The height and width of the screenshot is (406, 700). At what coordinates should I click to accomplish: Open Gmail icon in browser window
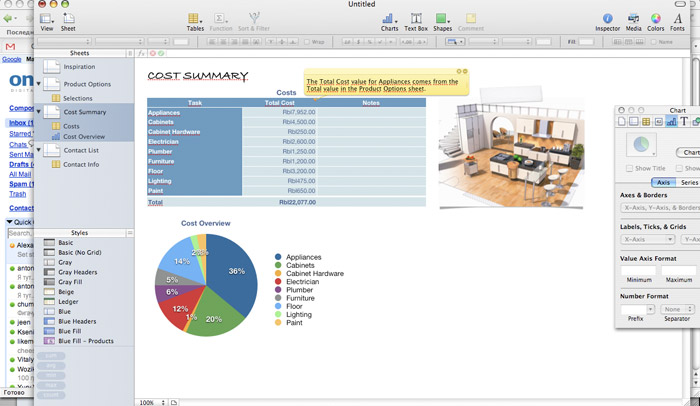pos(10,46)
